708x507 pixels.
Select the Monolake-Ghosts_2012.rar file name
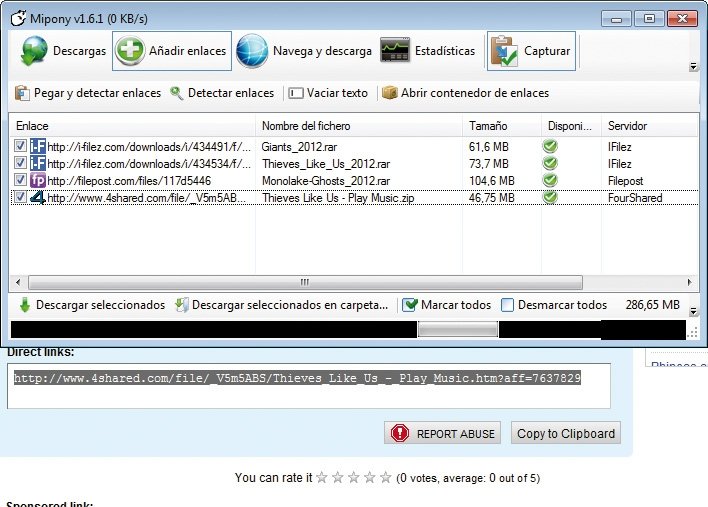pos(326,181)
